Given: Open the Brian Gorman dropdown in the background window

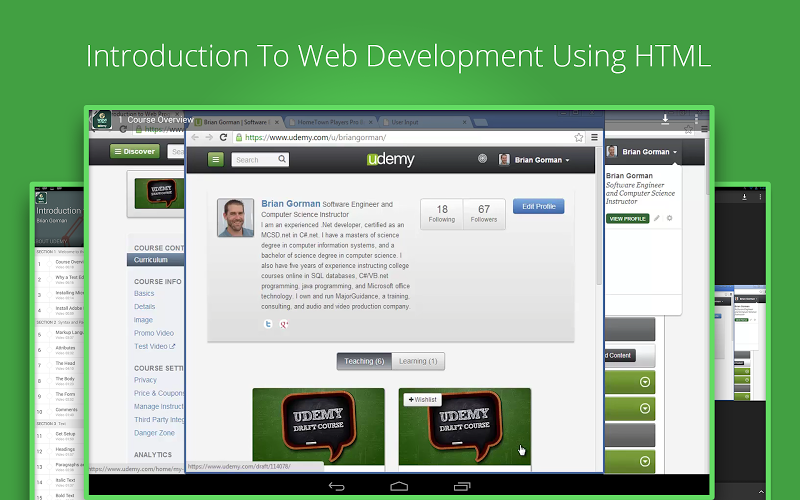Looking at the screenshot, I should coord(642,152).
